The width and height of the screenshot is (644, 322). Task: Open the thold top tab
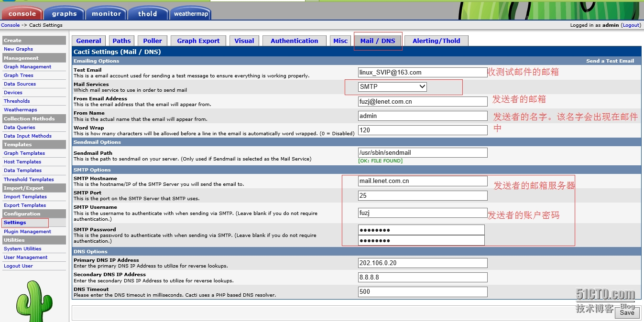click(148, 13)
